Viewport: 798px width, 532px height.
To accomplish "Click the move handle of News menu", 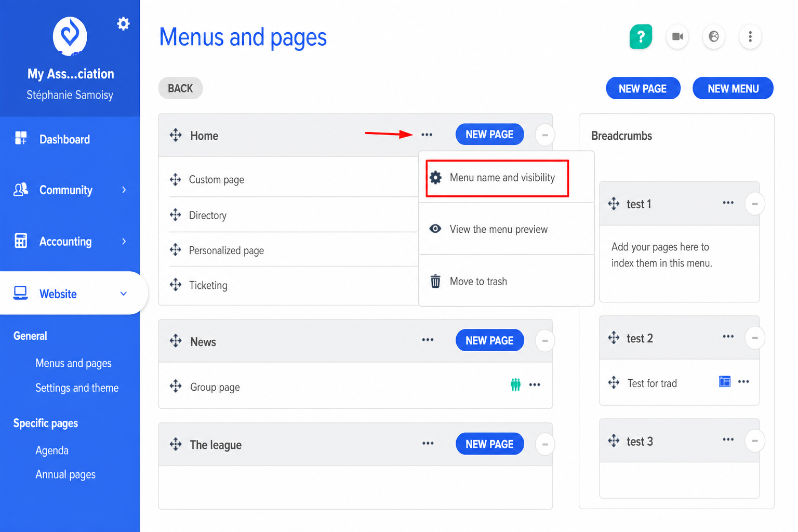I will click(x=176, y=341).
